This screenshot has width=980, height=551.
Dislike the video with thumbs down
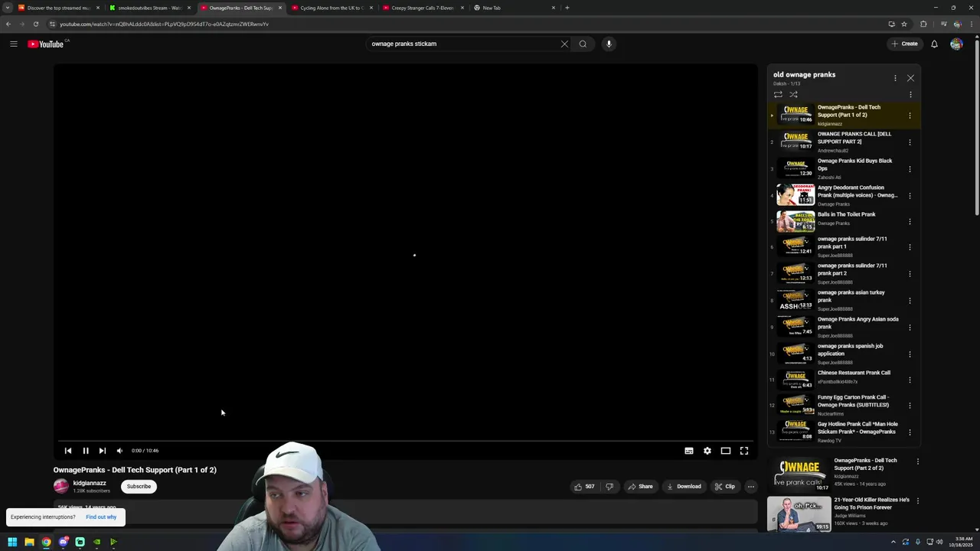(x=609, y=486)
